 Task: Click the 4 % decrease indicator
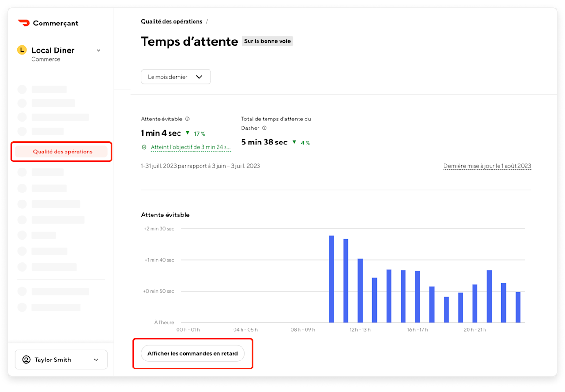(x=301, y=143)
